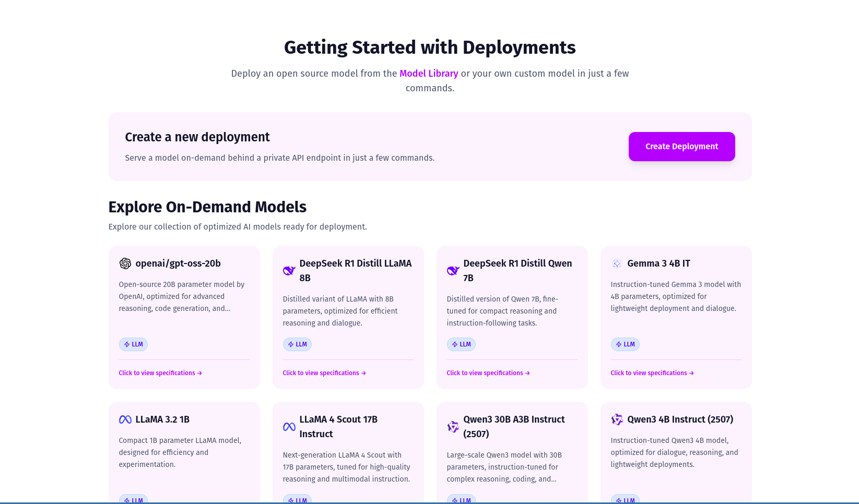Screen dimensions: 859x504
Task: Select the DeepSeek R1 Distill LLaMA 8B title
Action: (x=356, y=271)
